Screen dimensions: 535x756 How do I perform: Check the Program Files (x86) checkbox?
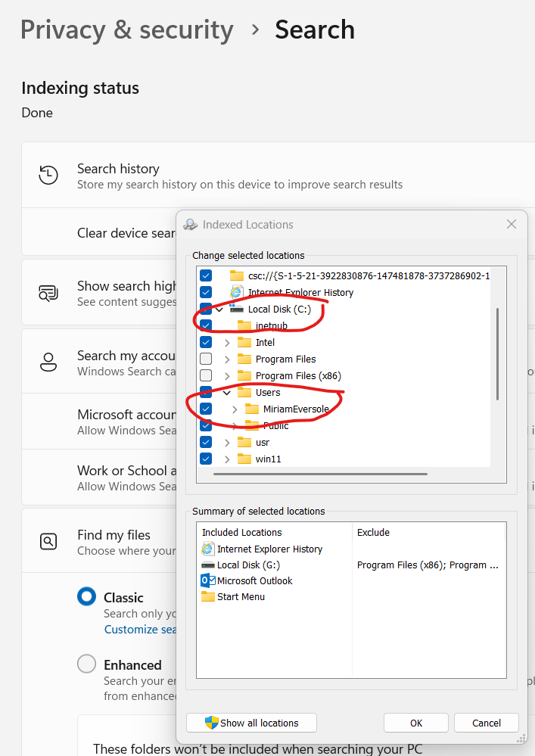(x=206, y=375)
